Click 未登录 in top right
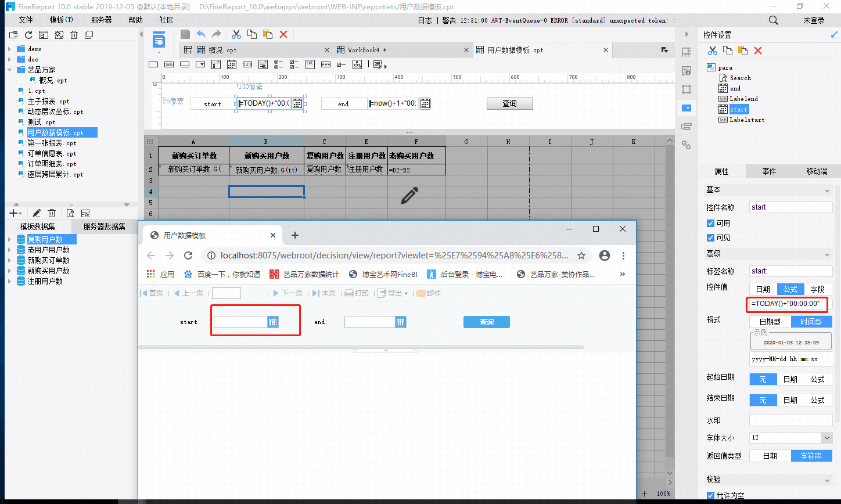This screenshot has width=841, height=504. click(x=814, y=20)
